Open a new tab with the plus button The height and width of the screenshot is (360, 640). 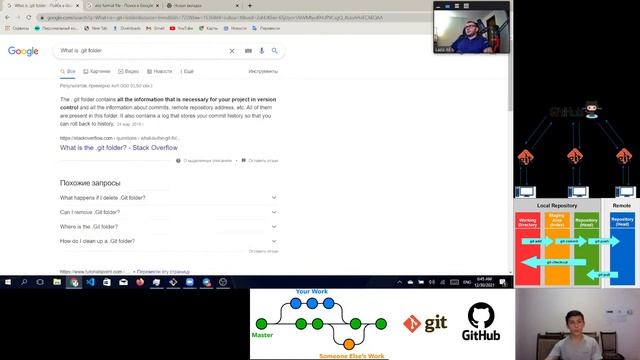(250, 6)
